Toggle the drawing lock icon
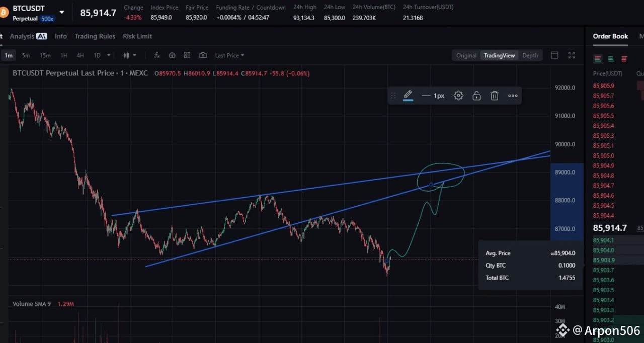 click(x=476, y=96)
